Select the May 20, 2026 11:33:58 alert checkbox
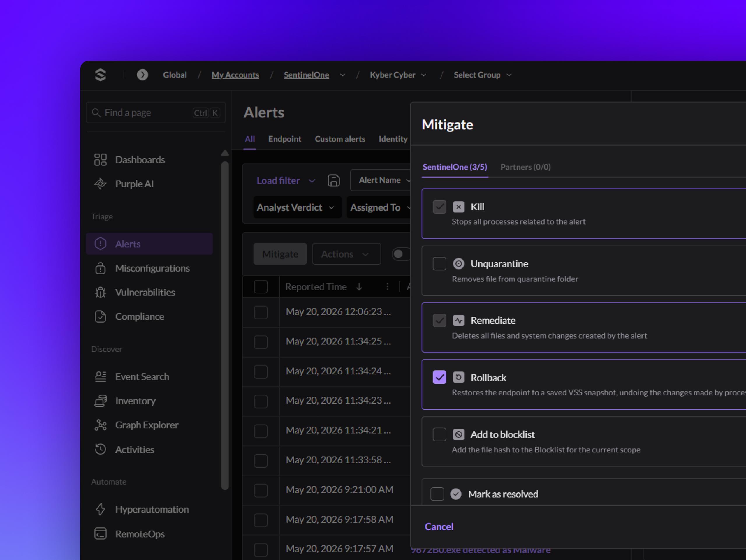This screenshot has width=746, height=560. click(x=261, y=461)
